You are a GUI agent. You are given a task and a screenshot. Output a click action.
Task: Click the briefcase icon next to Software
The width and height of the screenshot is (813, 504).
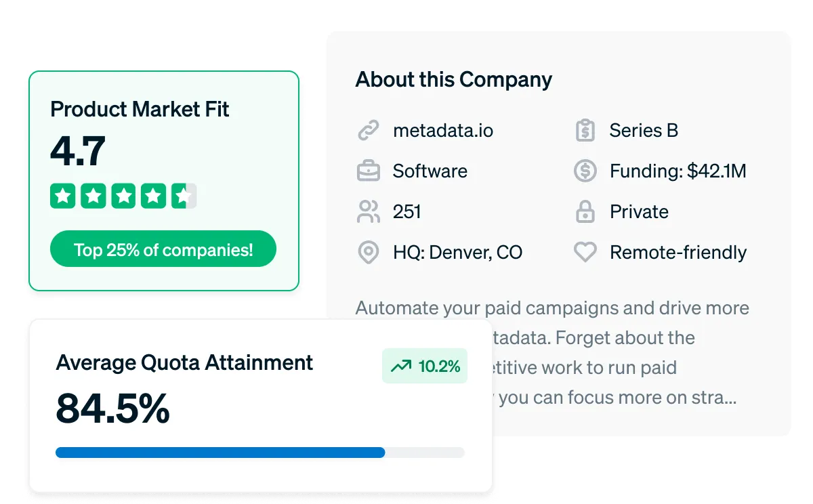pos(368,171)
